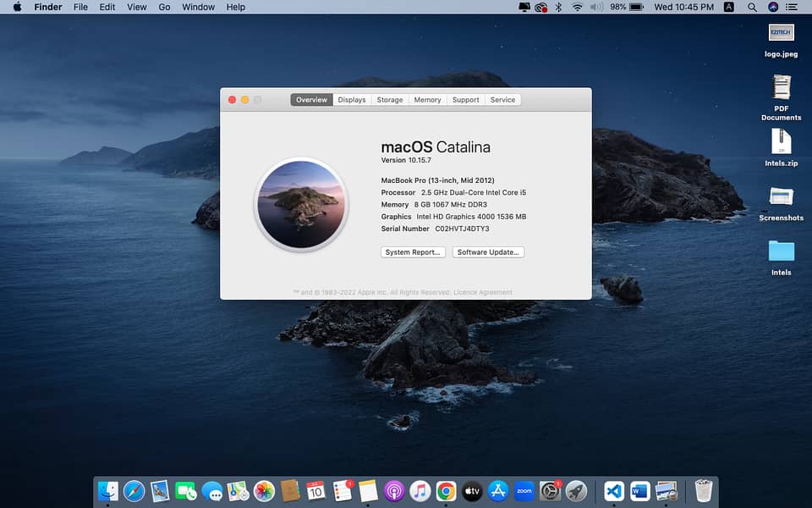This screenshot has height=508, width=812.
Task: Open Safari from the dock
Action: point(134,490)
